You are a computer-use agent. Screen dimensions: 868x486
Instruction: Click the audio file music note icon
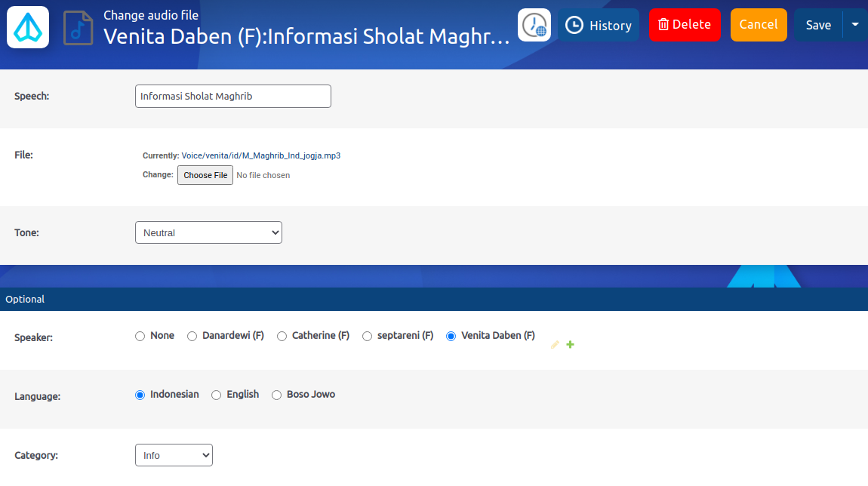[x=78, y=28]
